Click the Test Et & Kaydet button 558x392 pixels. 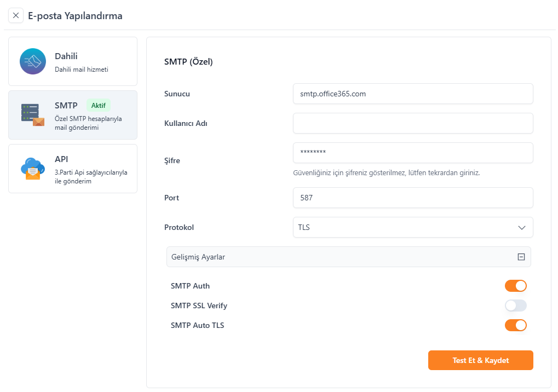(x=480, y=360)
